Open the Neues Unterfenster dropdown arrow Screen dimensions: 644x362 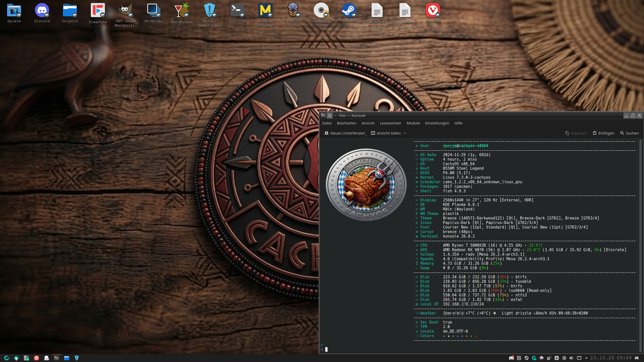tap(366, 135)
